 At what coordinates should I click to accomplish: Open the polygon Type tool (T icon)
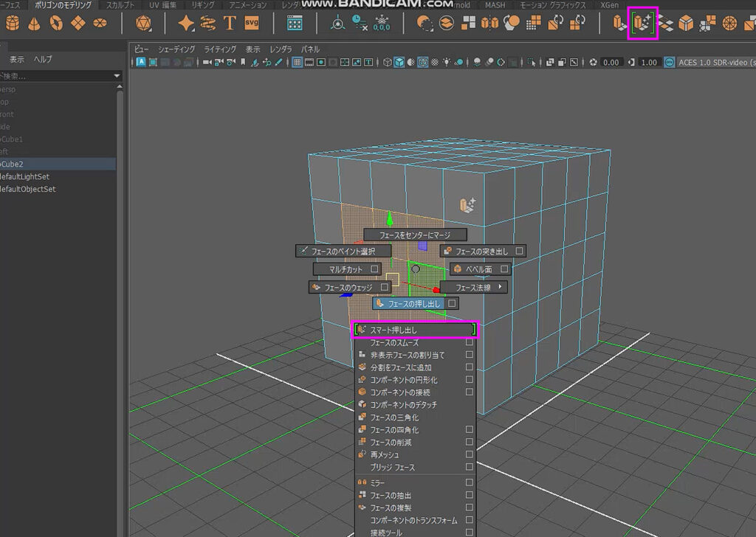[230, 23]
